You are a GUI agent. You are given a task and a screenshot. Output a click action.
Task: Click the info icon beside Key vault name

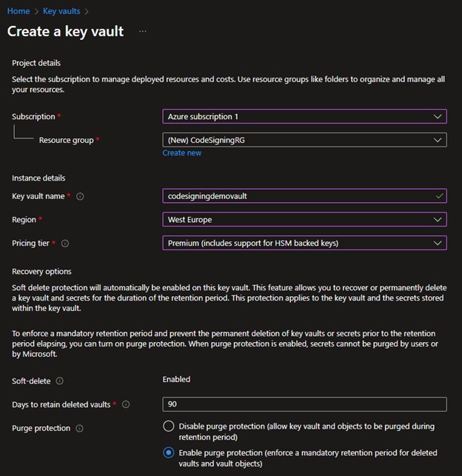pyautogui.click(x=80, y=196)
